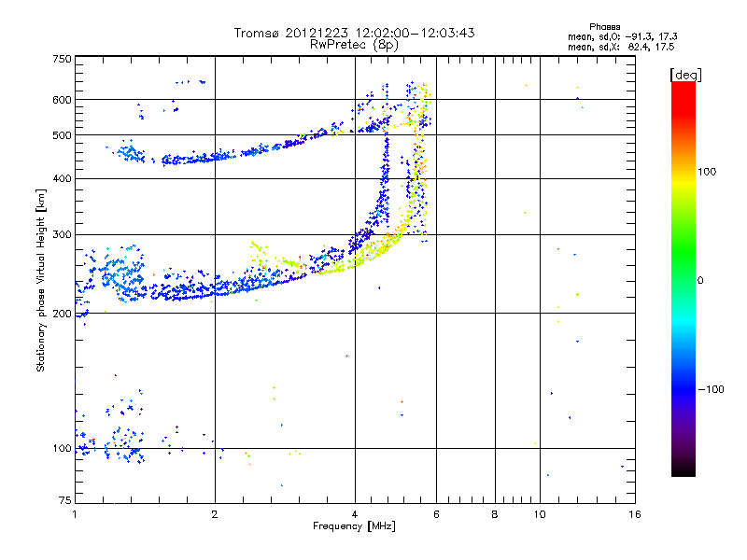747x560 pixels.
Task: Click the black bottom of the phase colorbar
Action: pyautogui.click(x=684, y=469)
